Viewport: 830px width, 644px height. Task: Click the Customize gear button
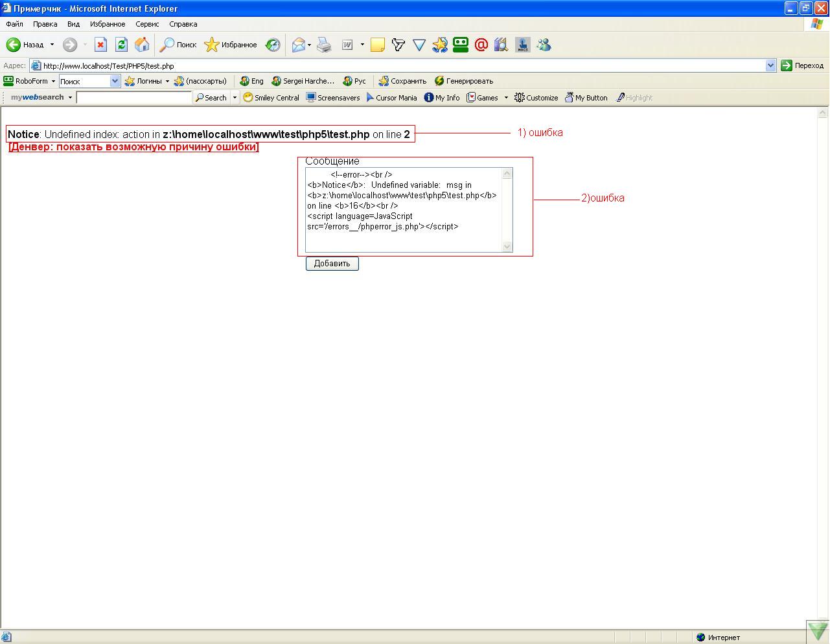pyautogui.click(x=536, y=98)
